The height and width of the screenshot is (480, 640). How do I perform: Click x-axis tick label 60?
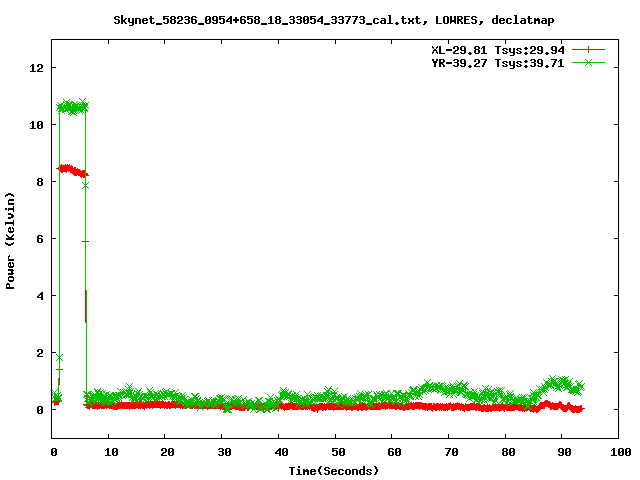click(x=394, y=452)
